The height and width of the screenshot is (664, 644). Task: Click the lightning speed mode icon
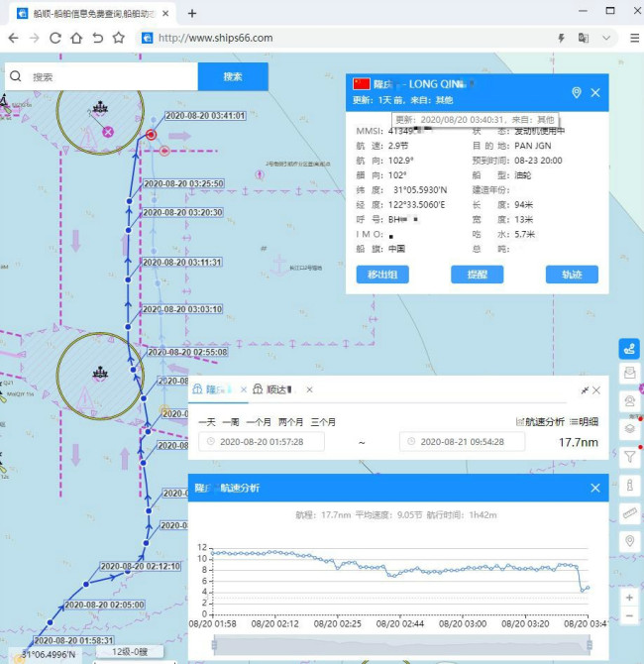point(562,38)
